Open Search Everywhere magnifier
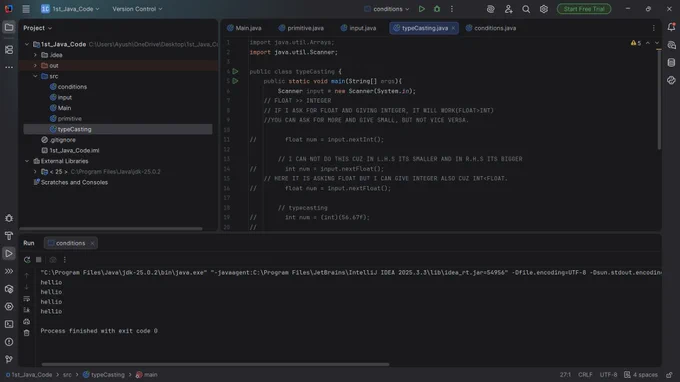This screenshot has height=382, width=680. click(x=526, y=9)
